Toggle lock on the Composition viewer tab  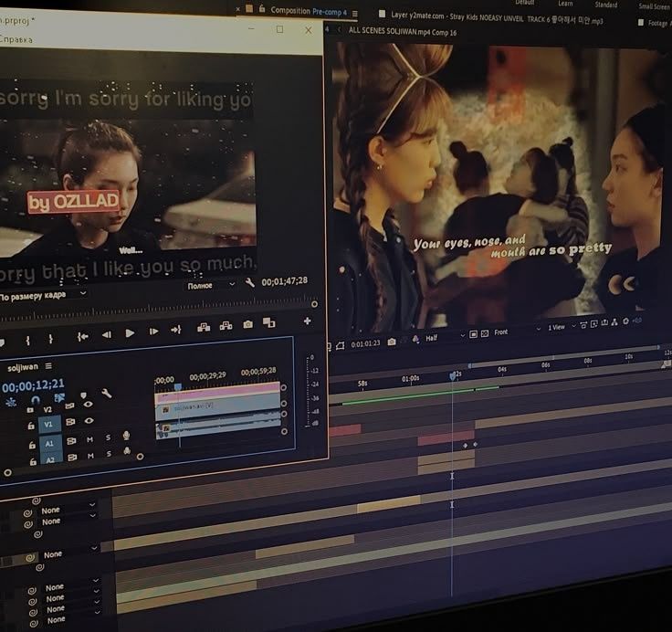(x=262, y=8)
